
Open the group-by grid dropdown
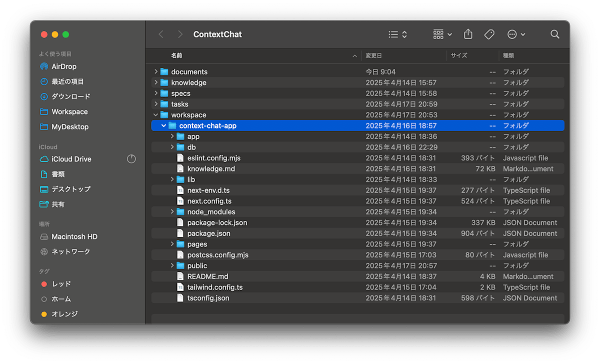[442, 34]
